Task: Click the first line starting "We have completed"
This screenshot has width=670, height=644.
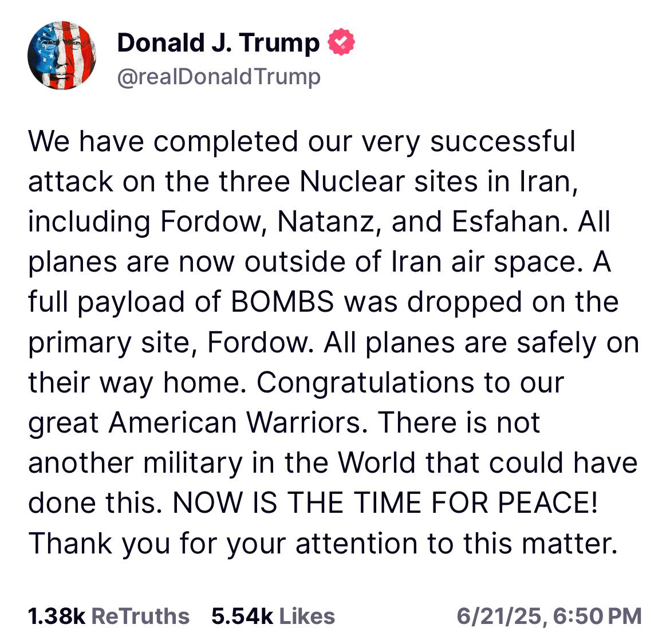Action: click(302, 142)
